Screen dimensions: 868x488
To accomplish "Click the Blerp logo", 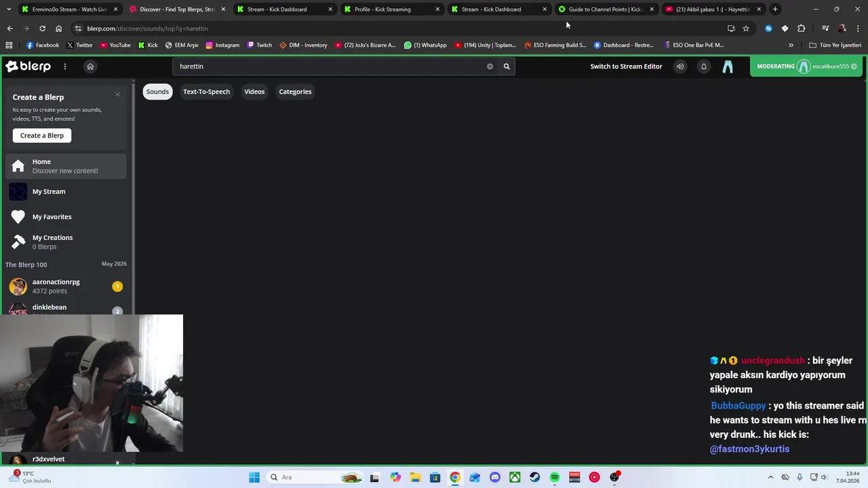I will [28, 66].
